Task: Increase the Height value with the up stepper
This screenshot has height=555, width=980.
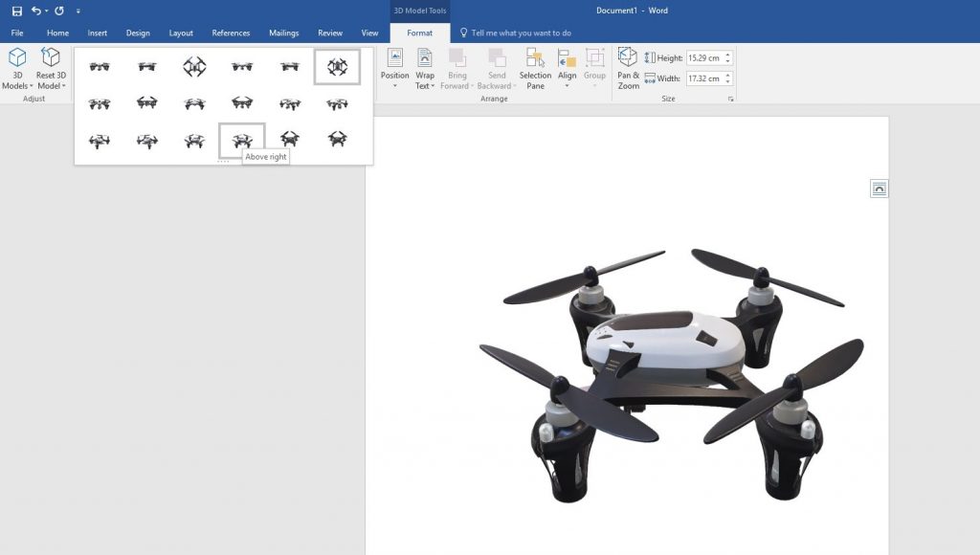Action: [x=727, y=55]
